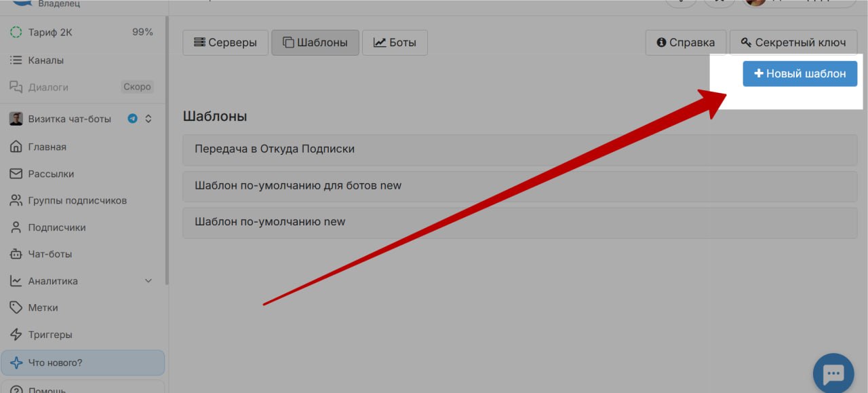Open the Что нового? sidebar item
The width and height of the screenshot is (868, 393).
(x=82, y=362)
